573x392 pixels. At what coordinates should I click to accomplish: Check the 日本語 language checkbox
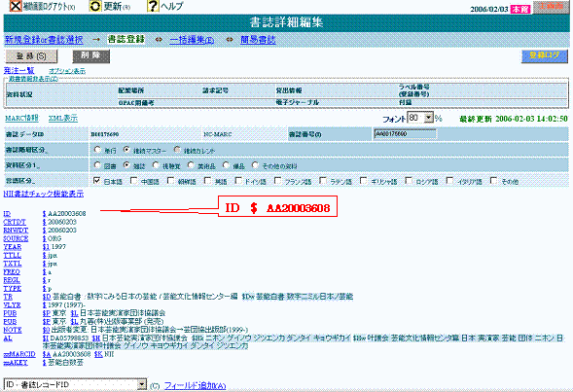click(x=97, y=181)
